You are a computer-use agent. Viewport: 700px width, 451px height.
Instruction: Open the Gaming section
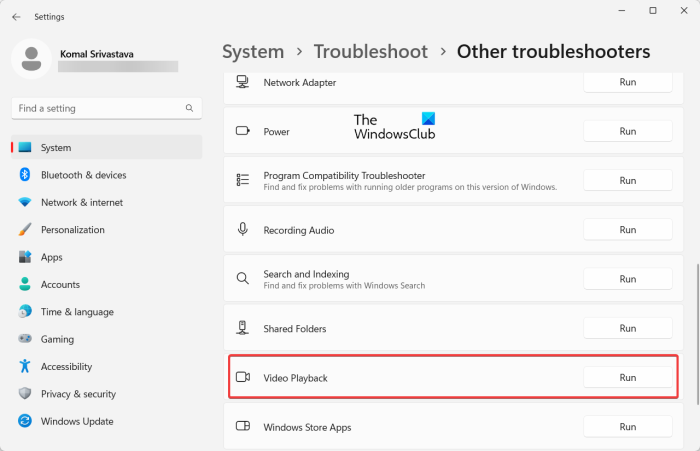[57, 339]
